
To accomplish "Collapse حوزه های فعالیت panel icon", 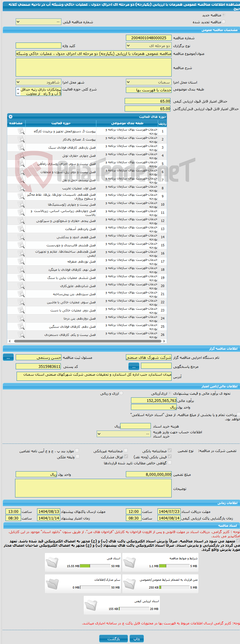I will click(x=11, y=116).
